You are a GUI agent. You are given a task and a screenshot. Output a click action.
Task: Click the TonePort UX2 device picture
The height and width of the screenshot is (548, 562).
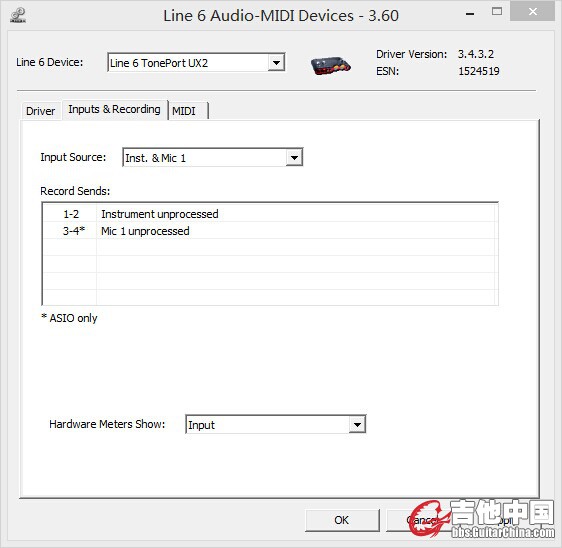coord(330,65)
